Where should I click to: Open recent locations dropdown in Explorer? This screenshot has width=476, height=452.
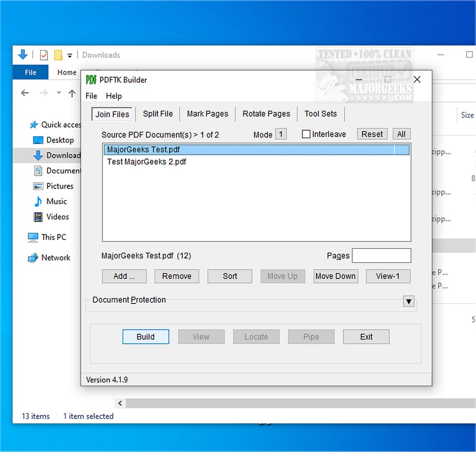59,93
